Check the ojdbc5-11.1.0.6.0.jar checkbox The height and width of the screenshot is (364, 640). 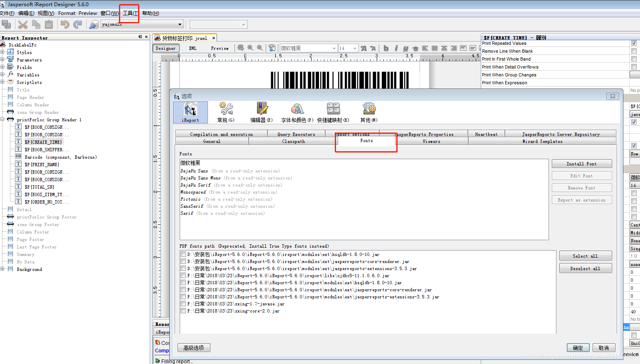point(183,275)
